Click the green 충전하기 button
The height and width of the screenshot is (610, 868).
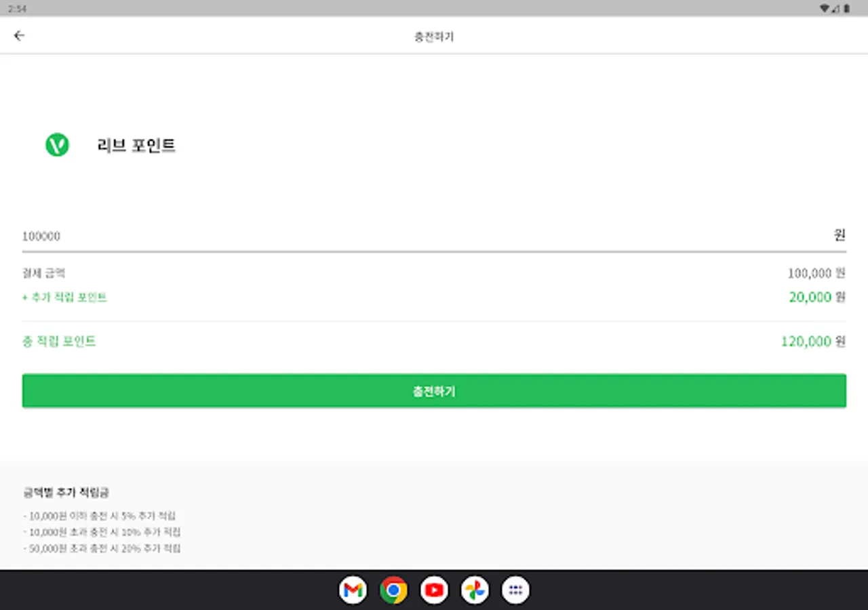tap(434, 391)
